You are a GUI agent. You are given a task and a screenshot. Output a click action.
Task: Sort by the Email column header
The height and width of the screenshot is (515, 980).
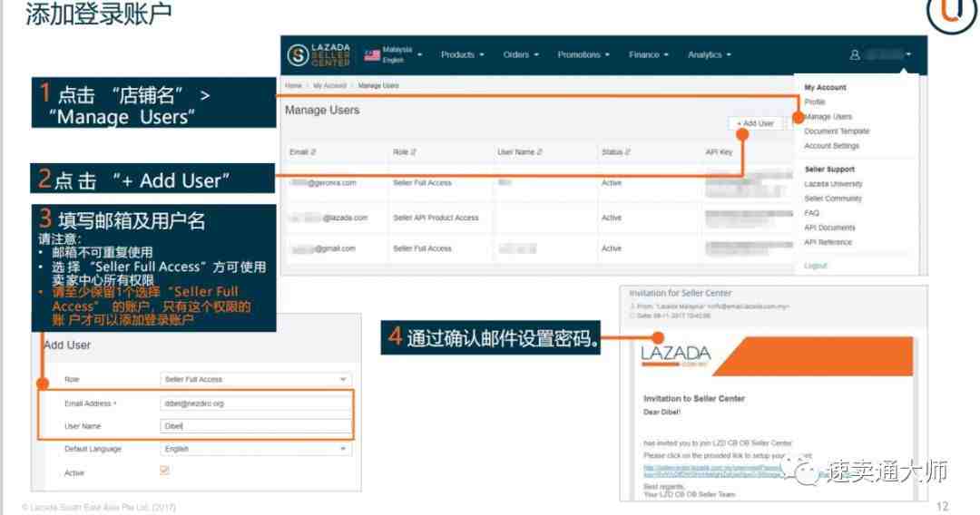(303, 152)
